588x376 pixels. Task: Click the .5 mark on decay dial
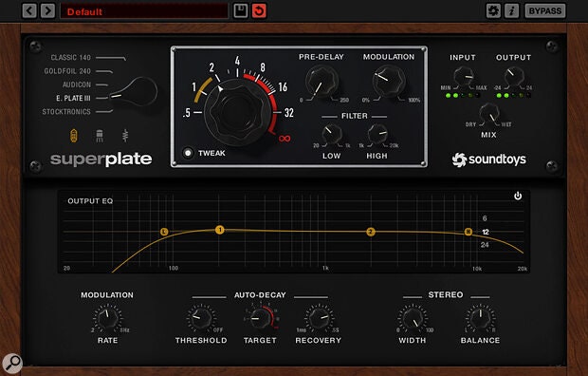click(187, 113)
